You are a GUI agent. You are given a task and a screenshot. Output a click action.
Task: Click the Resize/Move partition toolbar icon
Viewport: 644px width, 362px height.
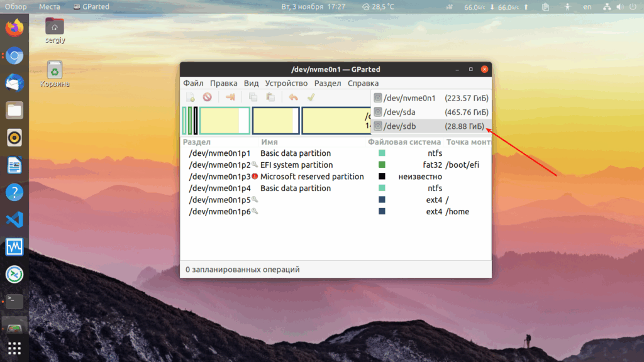coord(230,97)
